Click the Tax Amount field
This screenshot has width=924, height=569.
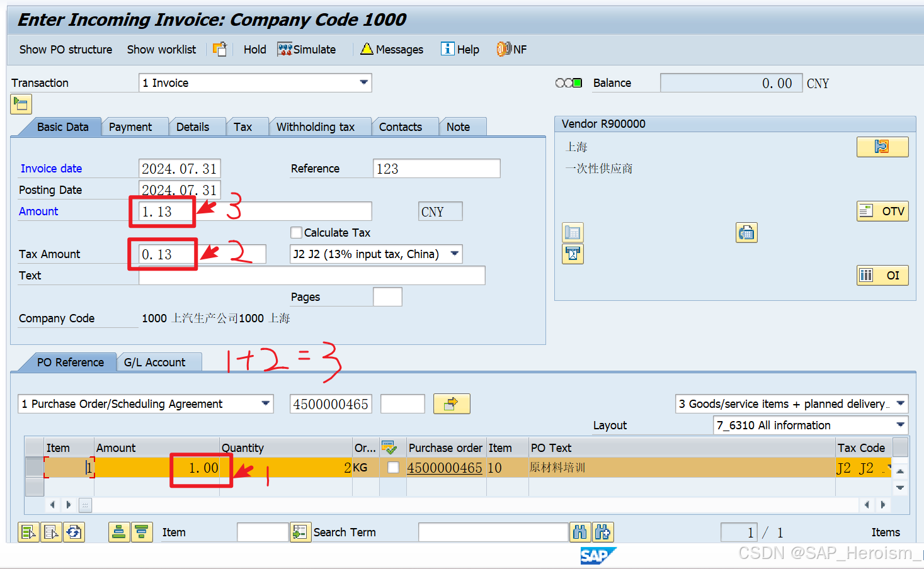point(202,254)
